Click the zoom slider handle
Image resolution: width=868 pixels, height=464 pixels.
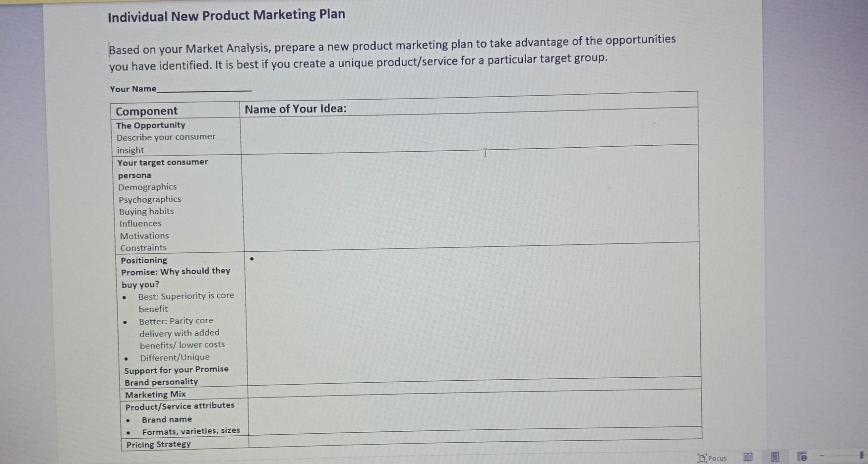pos(862,455)
